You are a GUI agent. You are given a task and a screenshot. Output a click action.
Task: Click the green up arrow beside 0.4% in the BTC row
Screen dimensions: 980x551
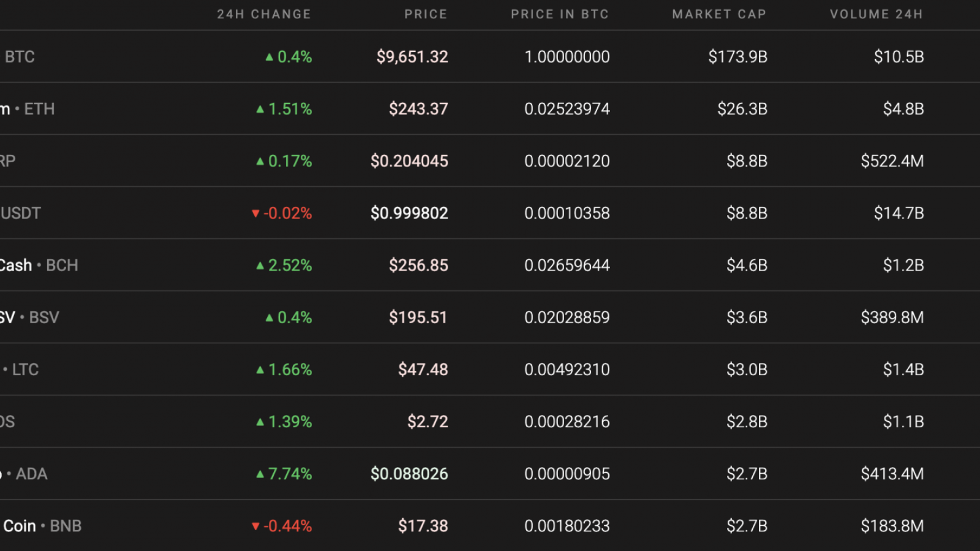tap(269, 57)
